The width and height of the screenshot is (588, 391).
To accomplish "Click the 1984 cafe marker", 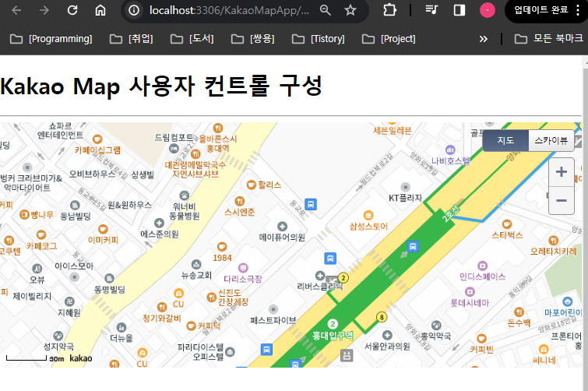I will tap(222, 246).
